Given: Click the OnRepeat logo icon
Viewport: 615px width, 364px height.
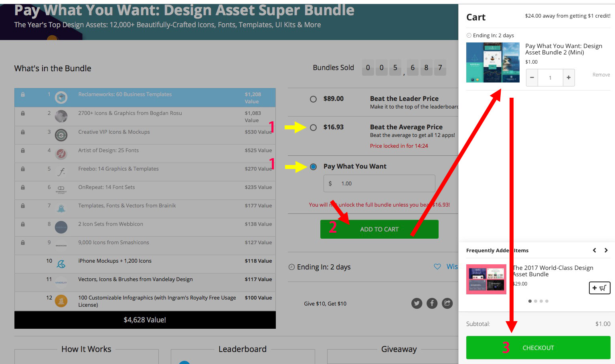Looking at the screenshot, I should tap(61, 190).
